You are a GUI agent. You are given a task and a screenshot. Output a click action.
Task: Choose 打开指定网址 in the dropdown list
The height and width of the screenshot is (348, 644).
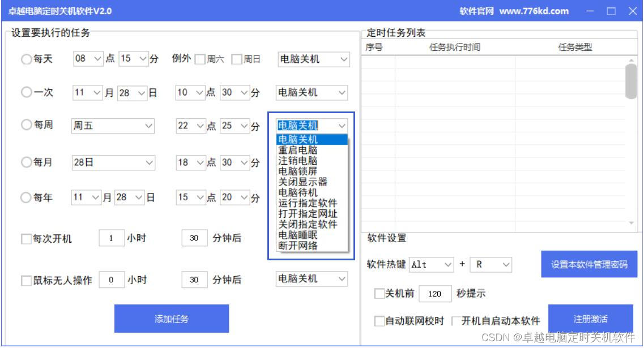coord(312,214)
